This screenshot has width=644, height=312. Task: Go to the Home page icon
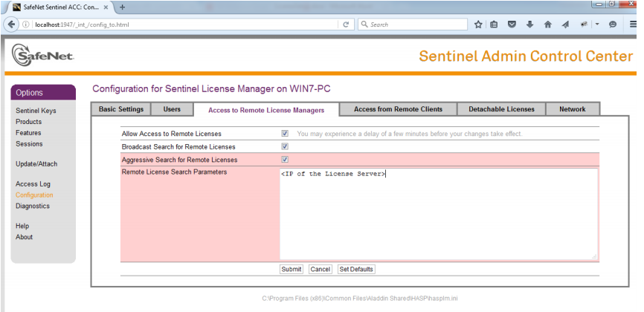click(547, 25)
